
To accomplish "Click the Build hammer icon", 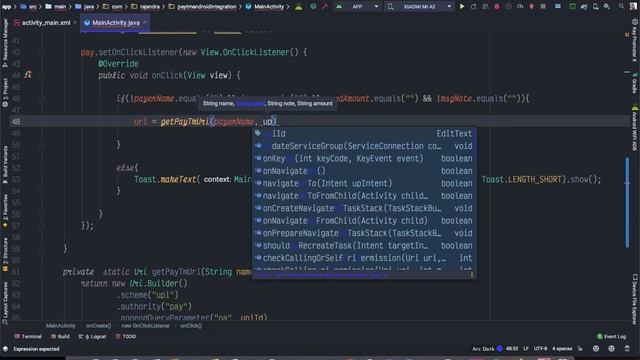I will tap(325, 7).
